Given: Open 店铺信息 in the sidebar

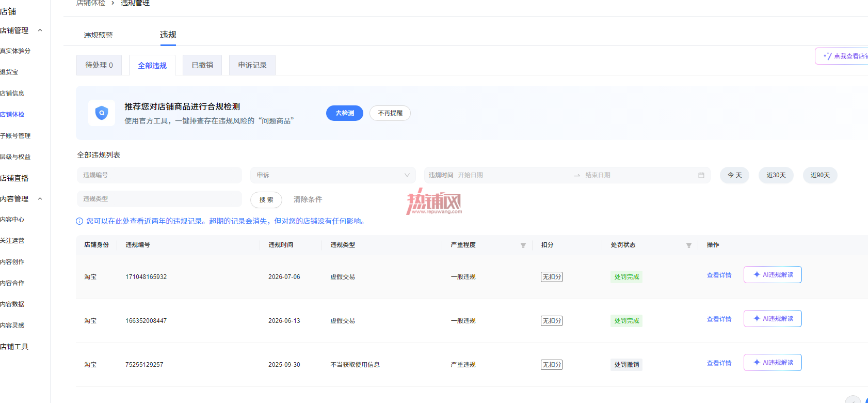Looking at the screenshot, I should [x=12, y=94].
